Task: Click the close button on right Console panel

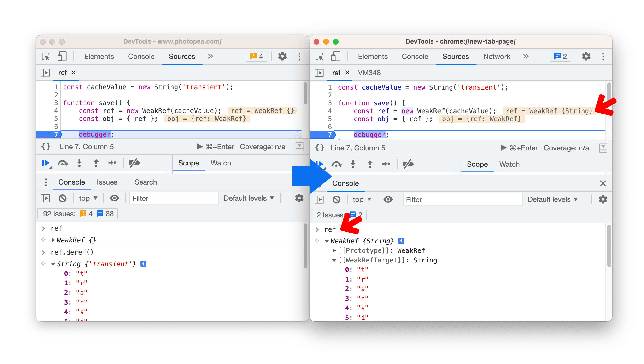Action: [602, 182]
